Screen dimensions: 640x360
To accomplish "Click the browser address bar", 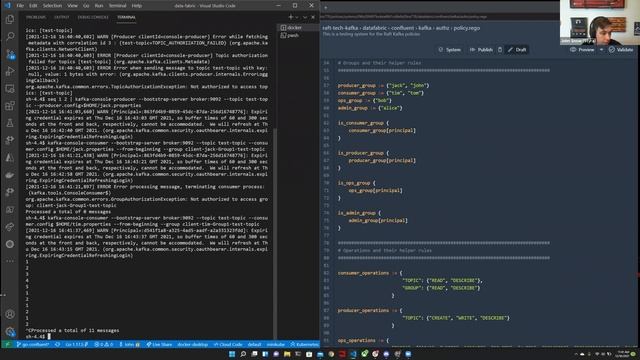I will coord(439,17).
